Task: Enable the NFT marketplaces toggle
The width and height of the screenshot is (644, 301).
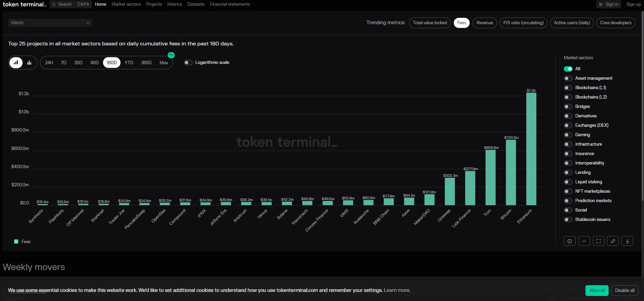Action: (568, 191)
